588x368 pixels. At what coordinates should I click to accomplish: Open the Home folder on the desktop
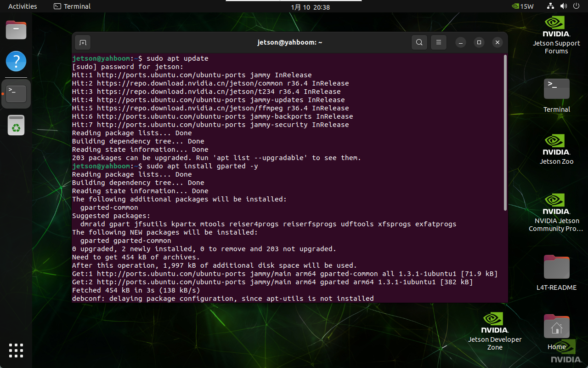point(556,331)
